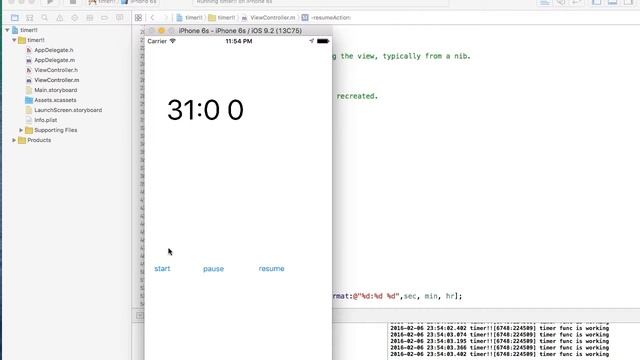
Task: Click the simulator's yellow minimize button
Action: tap(162, 31)
